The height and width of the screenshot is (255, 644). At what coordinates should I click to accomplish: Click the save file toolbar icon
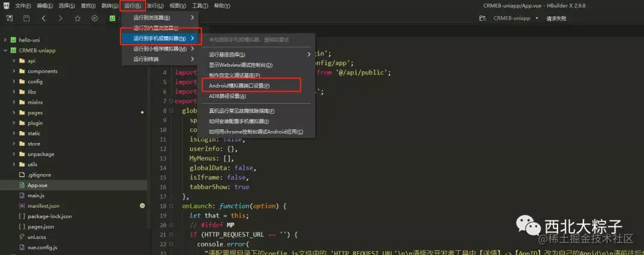[x=26, y=18]
